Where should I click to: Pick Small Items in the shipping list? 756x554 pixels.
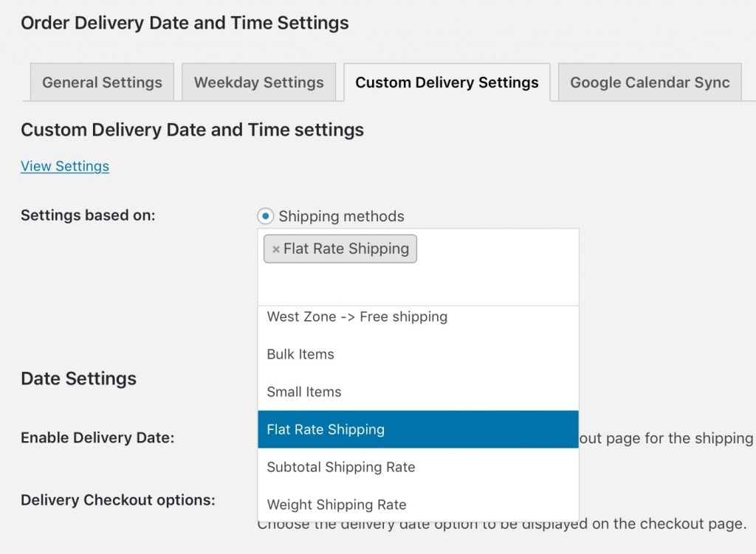click(x=304, y=392)
